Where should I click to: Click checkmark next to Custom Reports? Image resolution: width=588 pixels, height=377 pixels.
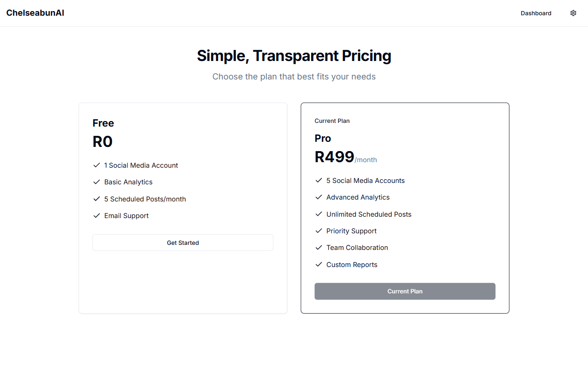click(318, 264)
